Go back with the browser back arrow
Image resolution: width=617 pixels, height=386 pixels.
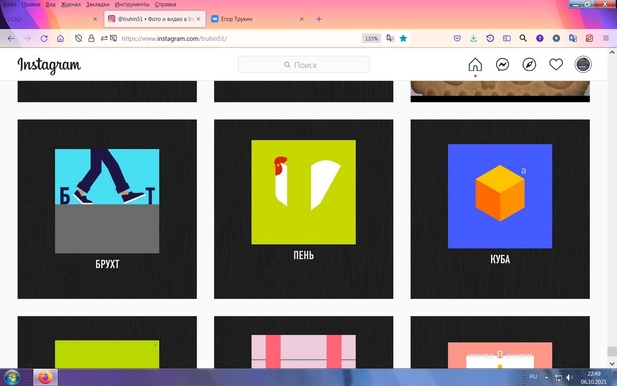(x=11, y=39)
